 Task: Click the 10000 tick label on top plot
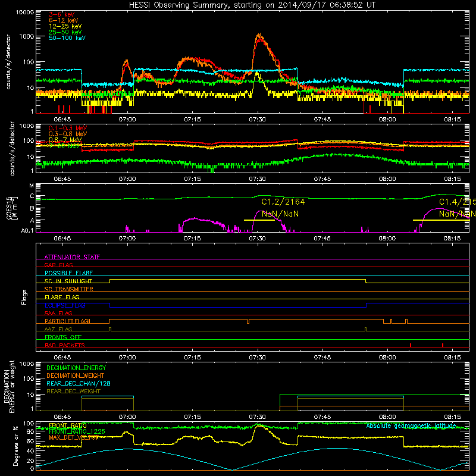[x=25, y=12]
